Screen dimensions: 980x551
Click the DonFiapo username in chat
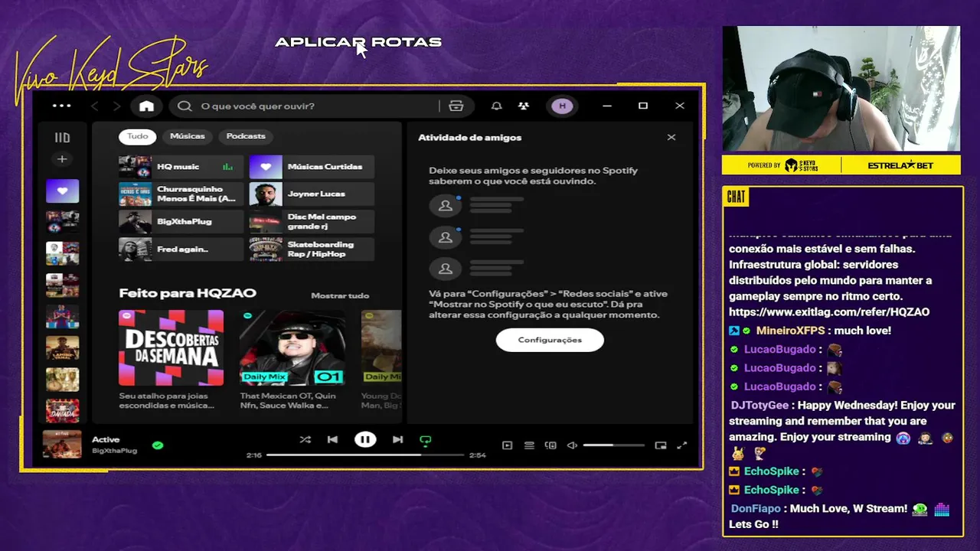[756, 509]
